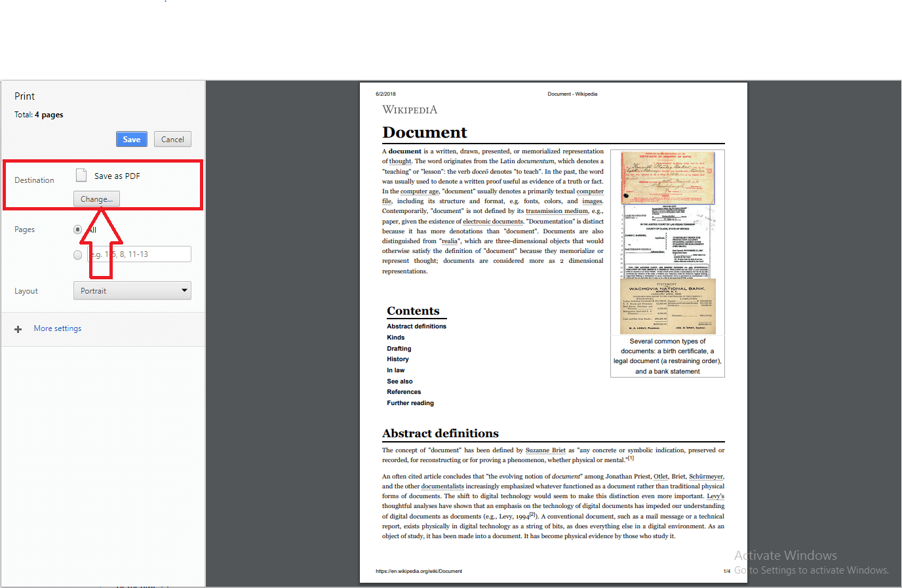
Task: Click the "electronic documents" link
Action: [492, 221]
